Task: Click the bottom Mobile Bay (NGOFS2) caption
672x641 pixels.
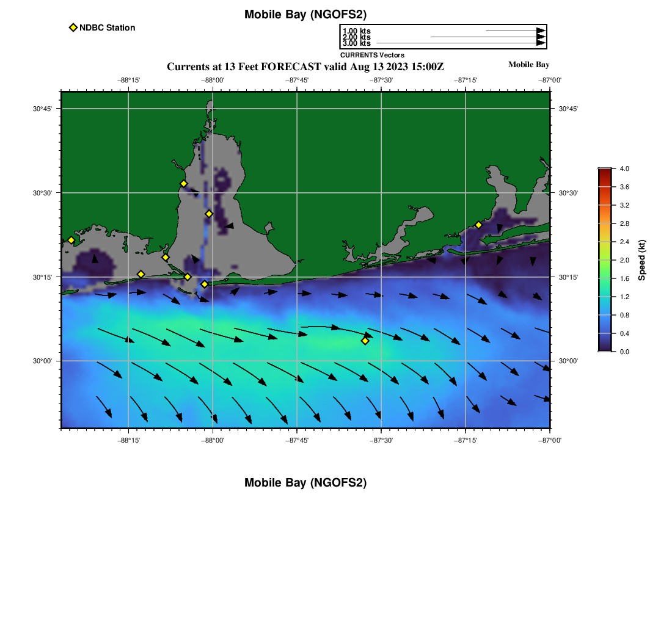Action: tap(305, 482)
